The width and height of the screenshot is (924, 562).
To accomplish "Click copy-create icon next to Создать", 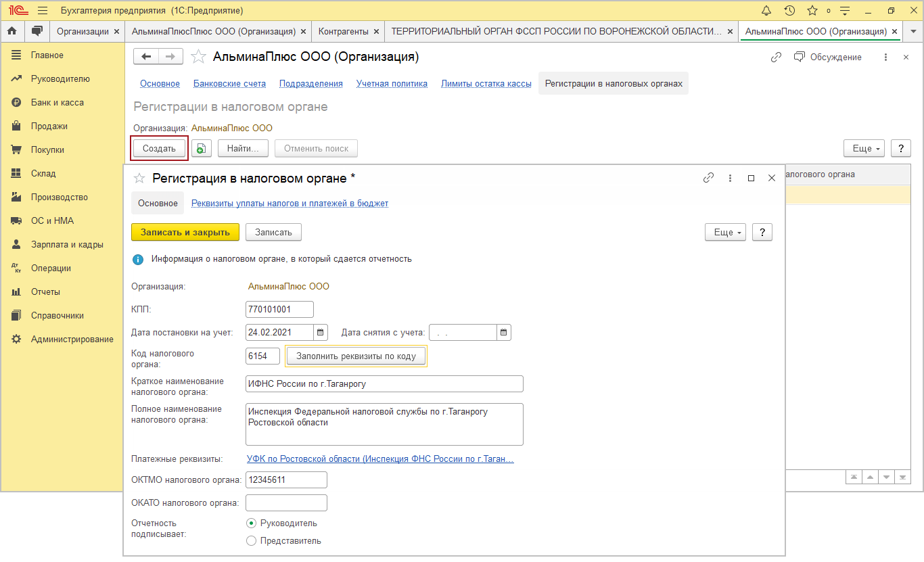I will point(202,148).
